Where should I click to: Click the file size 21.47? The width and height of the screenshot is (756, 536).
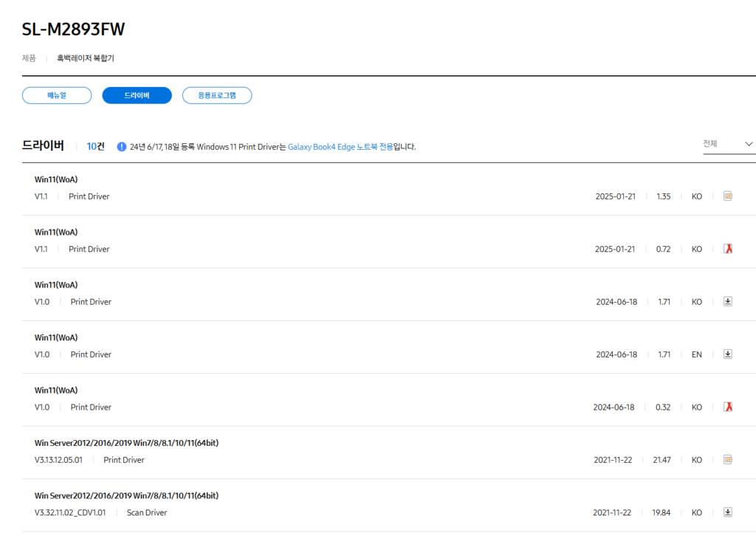tap(661, 460)
